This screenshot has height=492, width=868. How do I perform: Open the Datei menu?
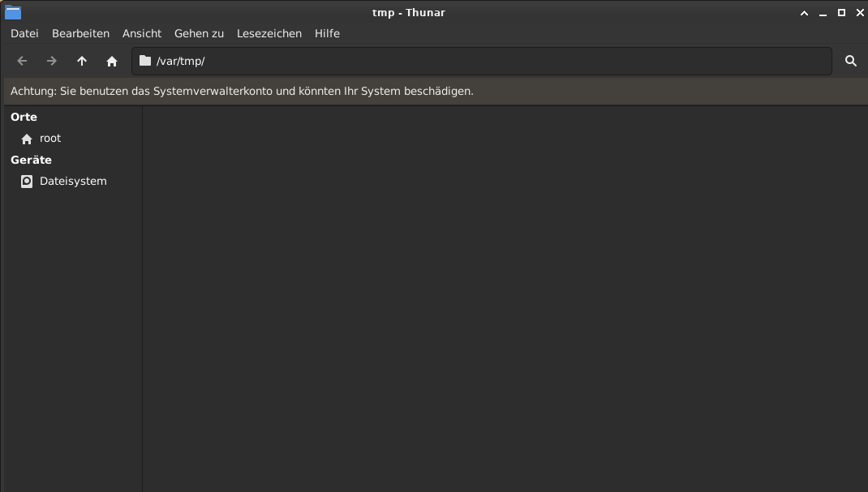click(x=24, y=33)
